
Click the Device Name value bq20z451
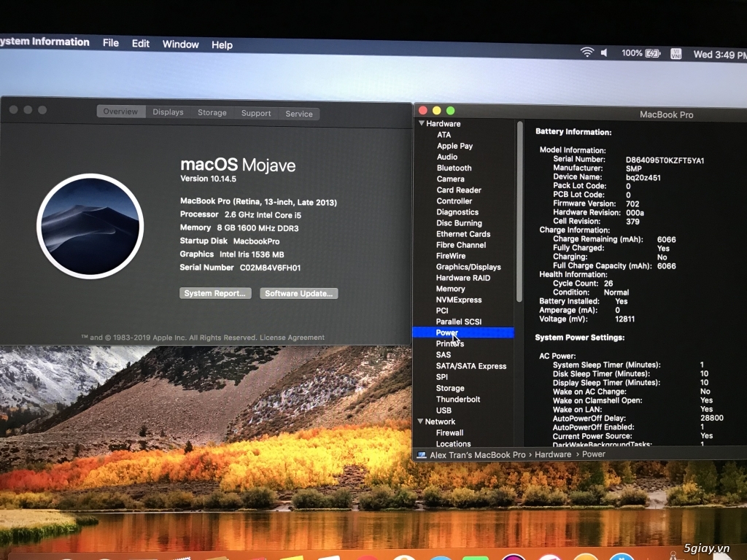643,178
